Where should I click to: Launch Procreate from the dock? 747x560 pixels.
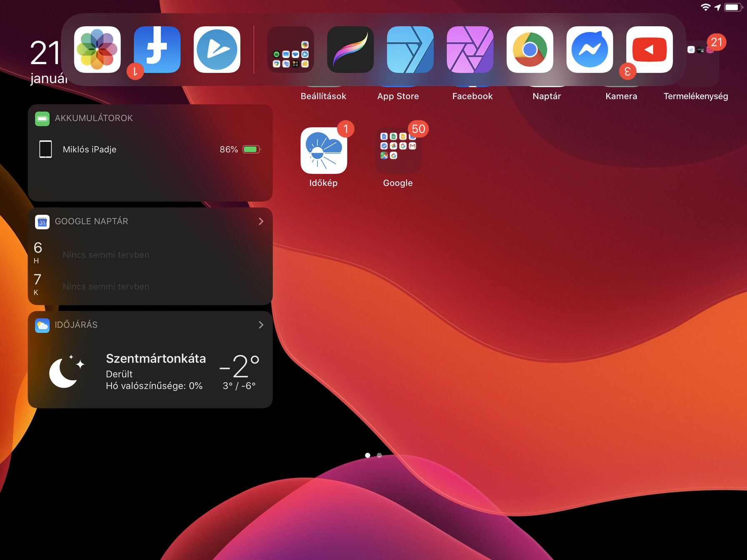[x=350, y=50]
